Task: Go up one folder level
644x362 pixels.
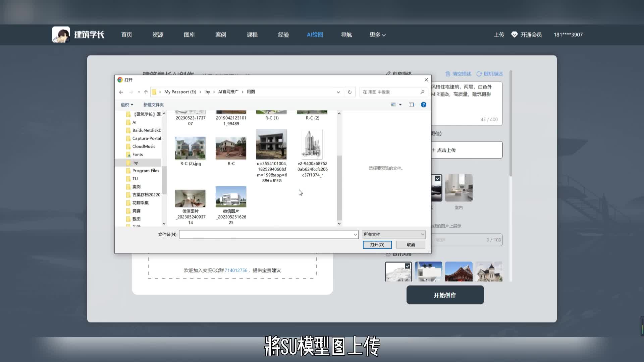Action: tap(146, 92)
